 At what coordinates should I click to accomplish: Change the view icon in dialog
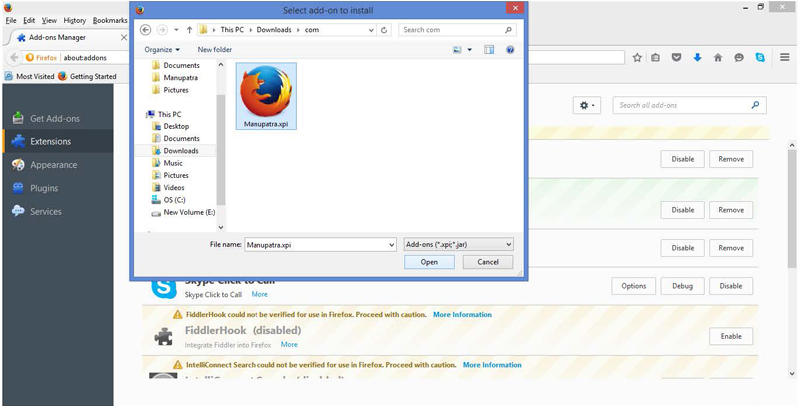(x=457, y=50)
